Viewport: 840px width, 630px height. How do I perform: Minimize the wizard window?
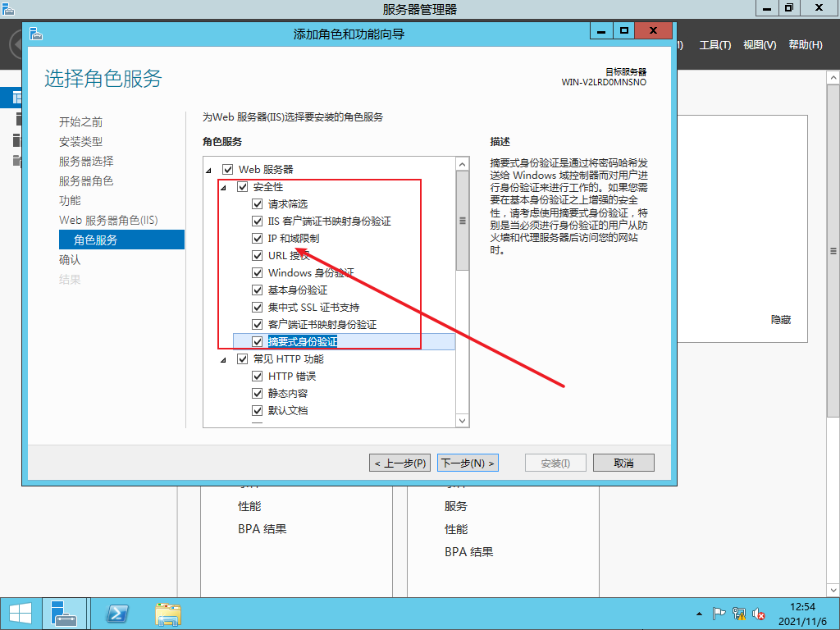pyautogui.click(x=601, y=31)
